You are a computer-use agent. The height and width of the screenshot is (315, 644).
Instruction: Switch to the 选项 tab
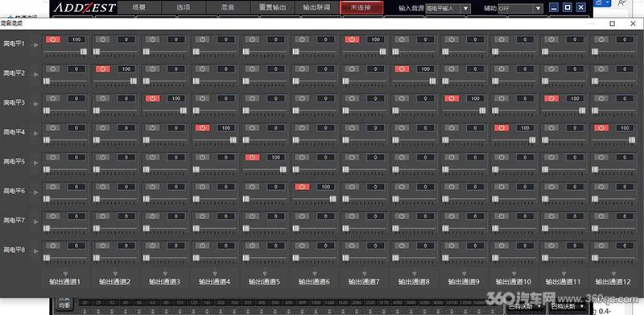coord(184,7)
